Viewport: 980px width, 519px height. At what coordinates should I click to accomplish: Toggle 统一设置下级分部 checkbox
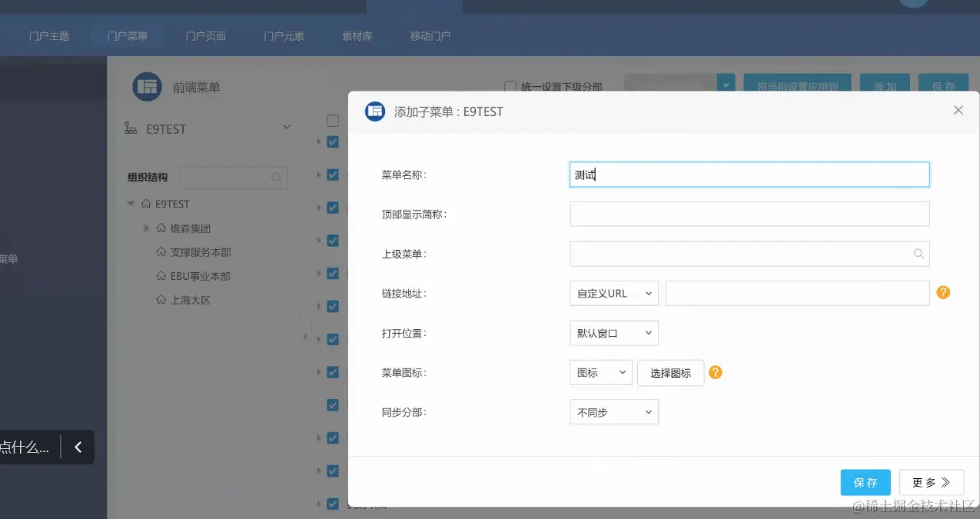click(510, 87)
